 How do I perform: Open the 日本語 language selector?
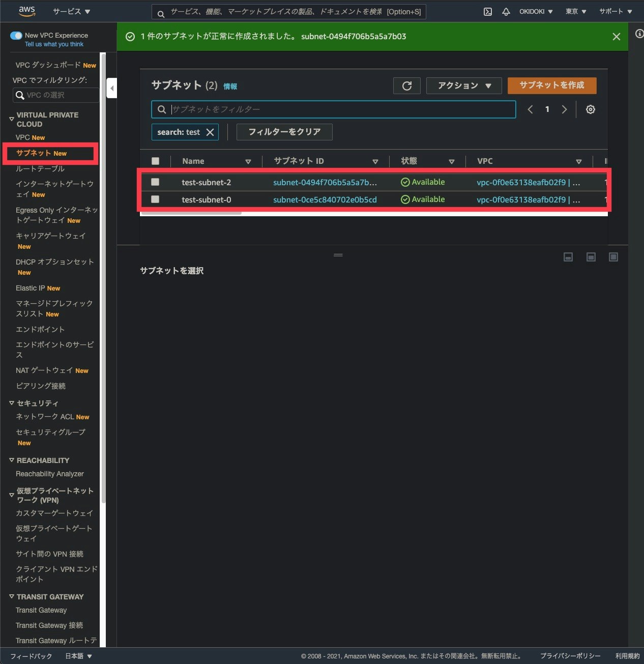[x=78, y=656]
